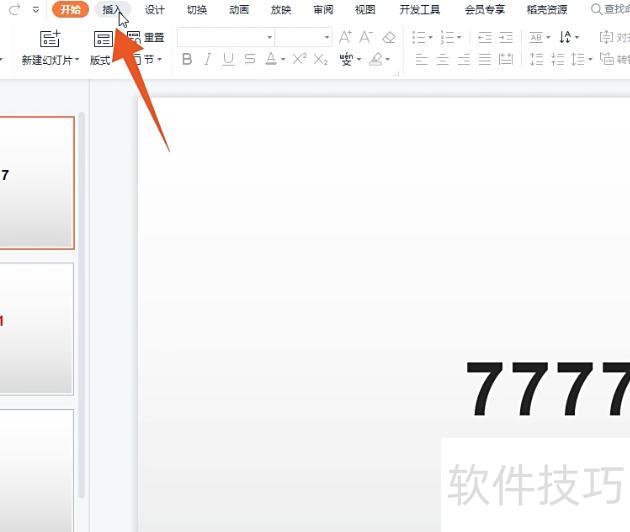Open the 会员专享 member tab
Viewport: 630px width, 532px height.
[485, 10]
